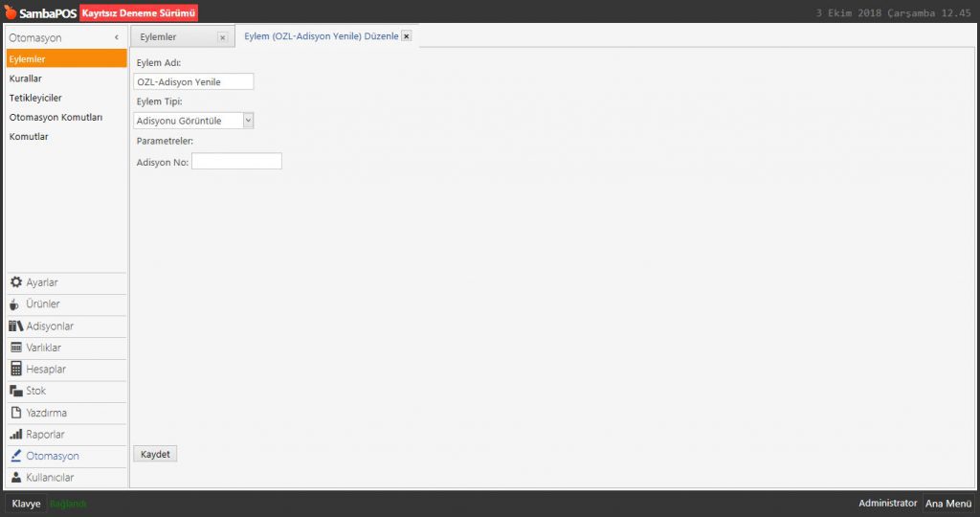This screenshot has height=517, width=980.
Task: Open Stok using its icon
Action: [16, 391]
